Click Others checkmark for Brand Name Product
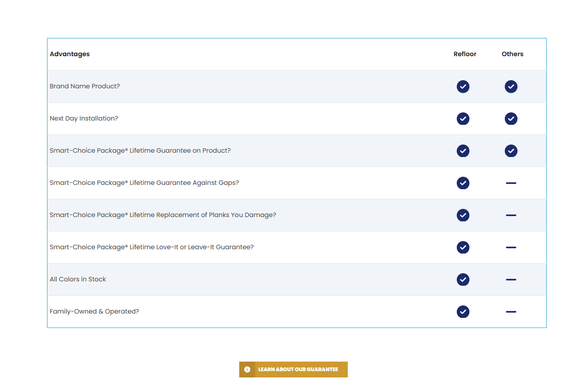This screenshot has height=388, width=588. click(x=511, y=86)
